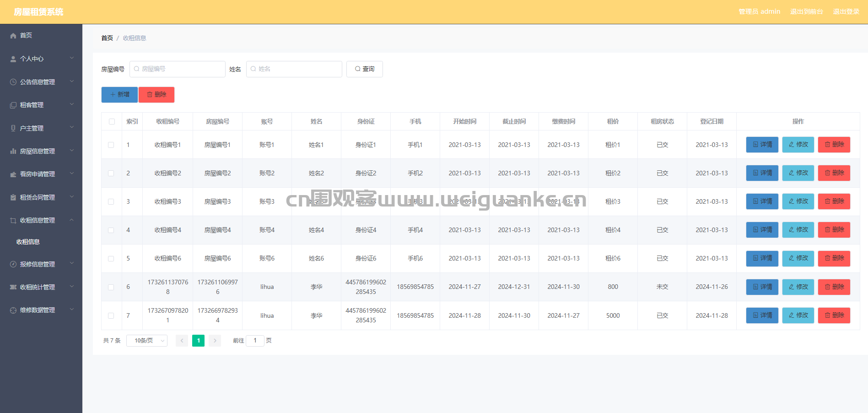This screenshot has width=868, height=413.
Task: Edit row 收租编号2 with 修改
Action: pos(798,173)
